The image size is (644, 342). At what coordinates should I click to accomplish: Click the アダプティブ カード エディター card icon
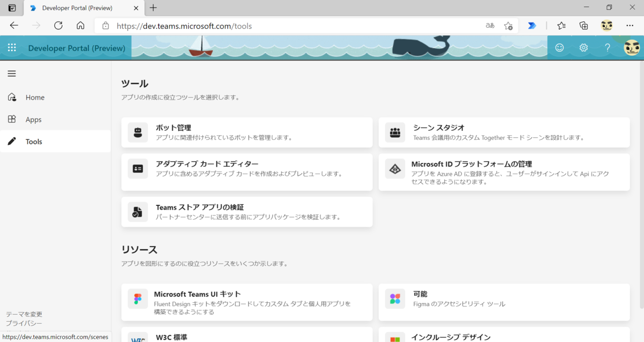click(138, 169)
